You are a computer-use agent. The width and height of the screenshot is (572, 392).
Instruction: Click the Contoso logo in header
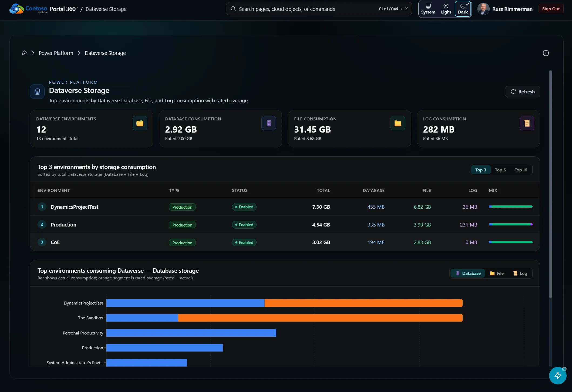pos(28,9)
